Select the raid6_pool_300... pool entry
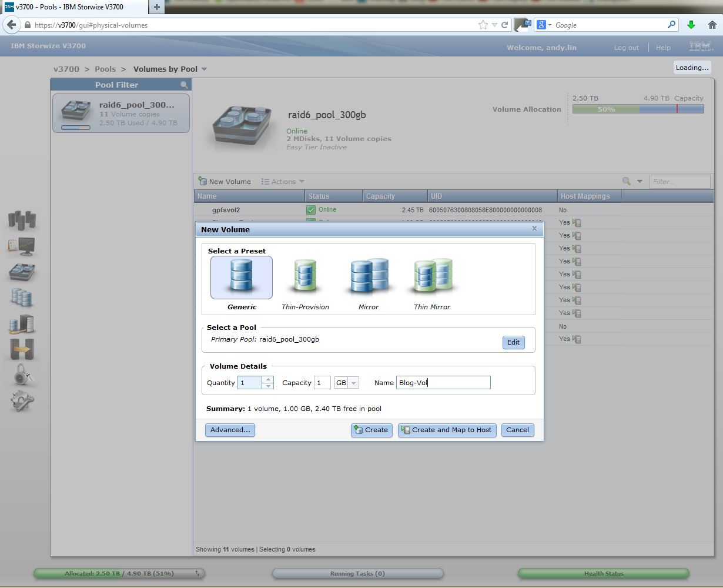The width and height of the screenshot is (723, 588). point(121,113)
